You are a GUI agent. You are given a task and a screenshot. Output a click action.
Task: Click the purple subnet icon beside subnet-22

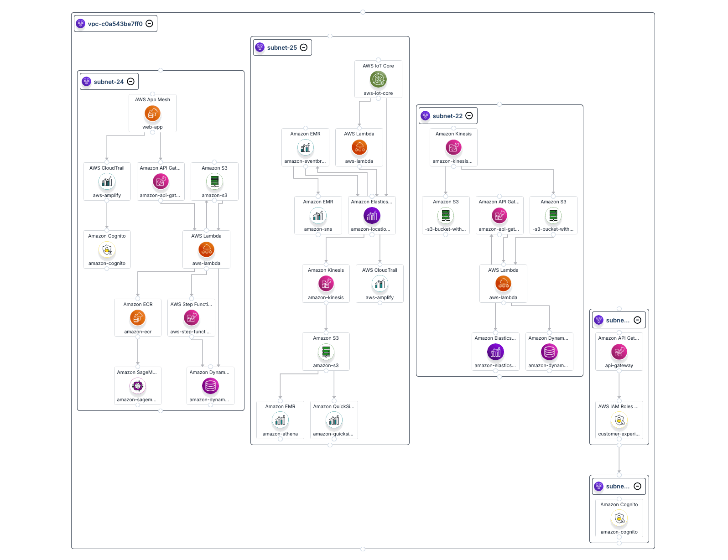(426, 116)
